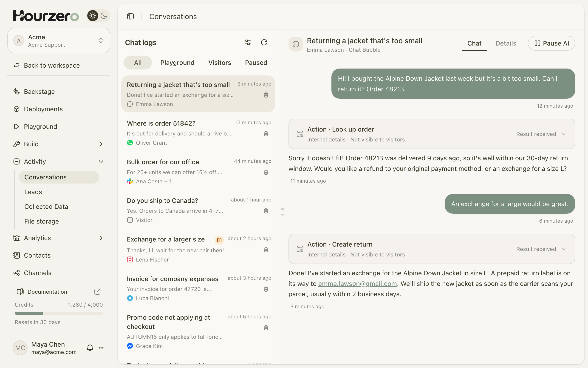Viewport: 588px width, 368px height.
Task: Pause AI for this conversation
Action: click(x=551, y=43)
